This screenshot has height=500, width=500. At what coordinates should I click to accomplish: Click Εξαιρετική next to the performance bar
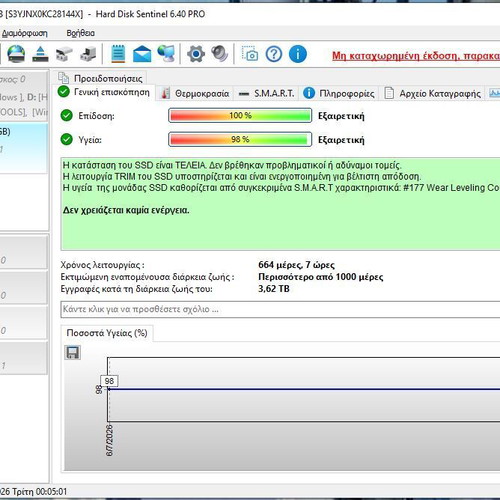(341, 116)
